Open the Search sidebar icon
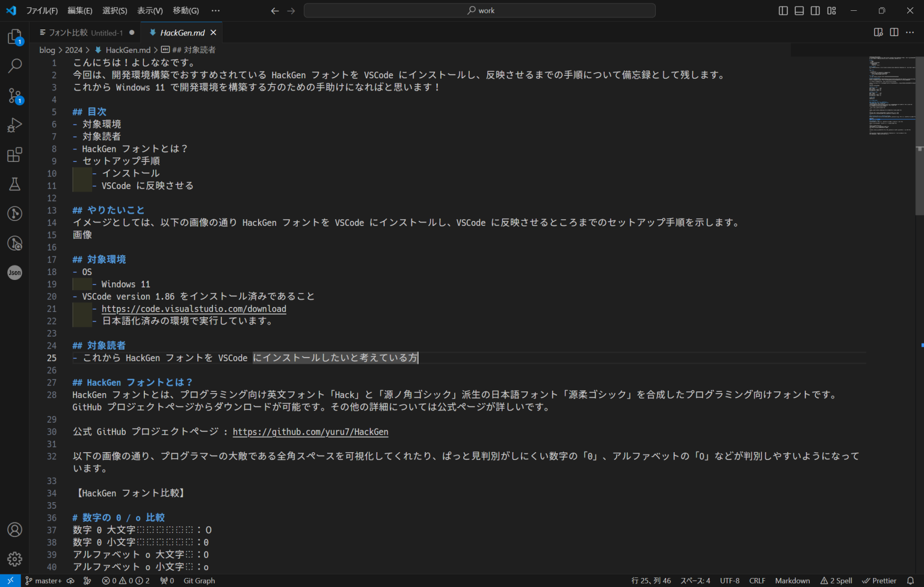The width and height of the screenshot is (924, 587). click(x=14, y=66)
